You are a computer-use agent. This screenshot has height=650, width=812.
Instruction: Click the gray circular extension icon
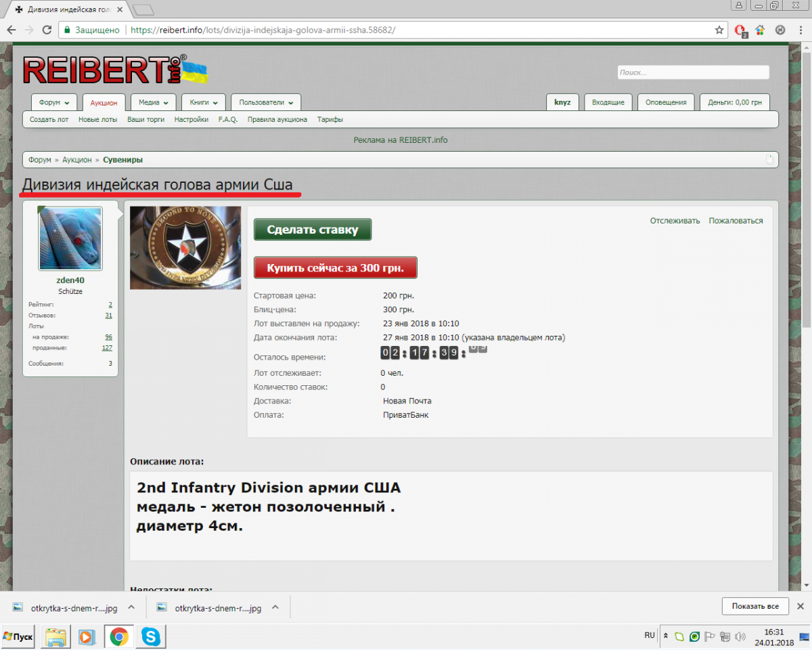(x=780, y=30)
